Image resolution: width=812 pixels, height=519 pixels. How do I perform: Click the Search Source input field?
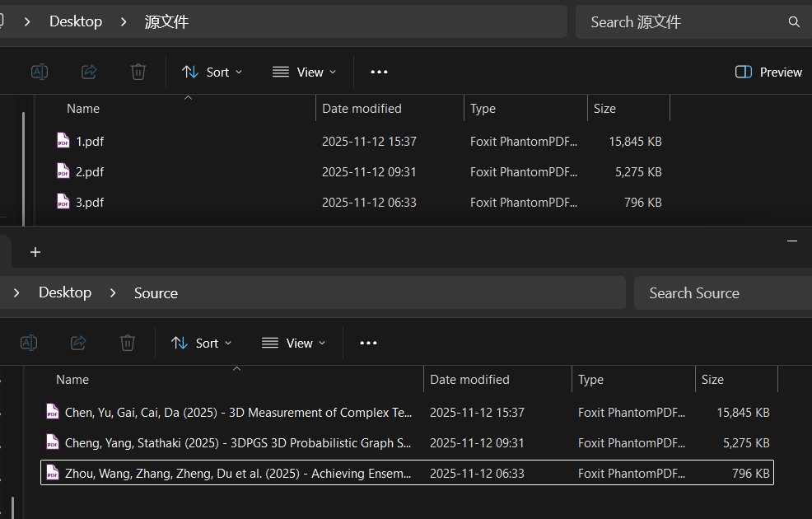pyautogui.click(x=723, y=293)
